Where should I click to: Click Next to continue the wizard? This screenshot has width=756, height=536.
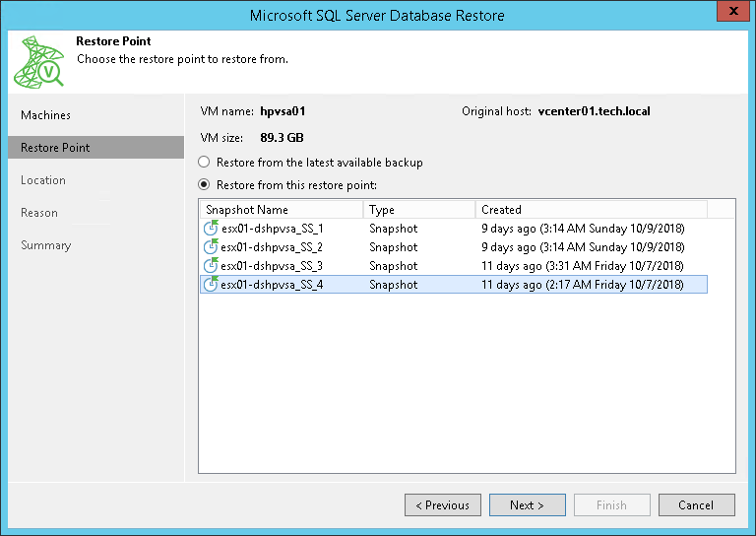(528, 504)
